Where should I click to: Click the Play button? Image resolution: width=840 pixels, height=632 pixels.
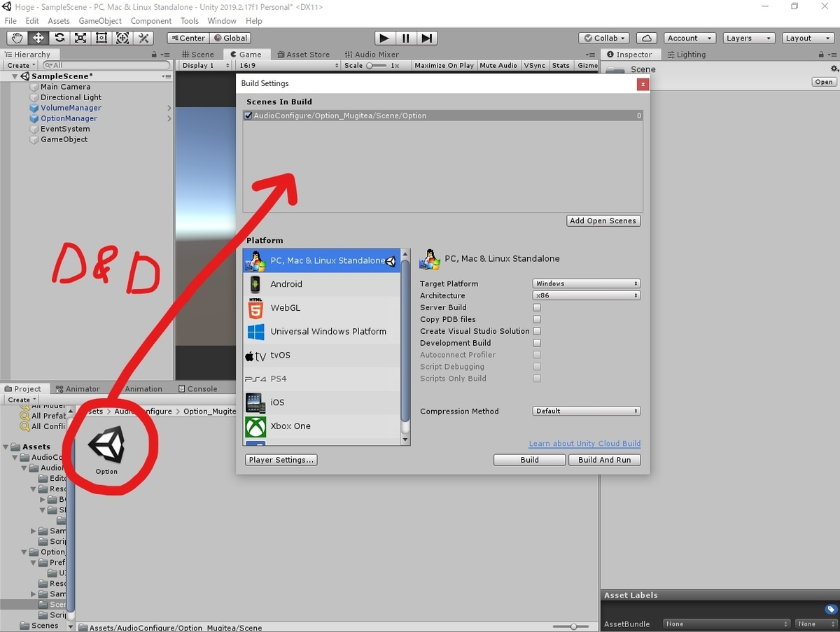[x=384, y=38]
